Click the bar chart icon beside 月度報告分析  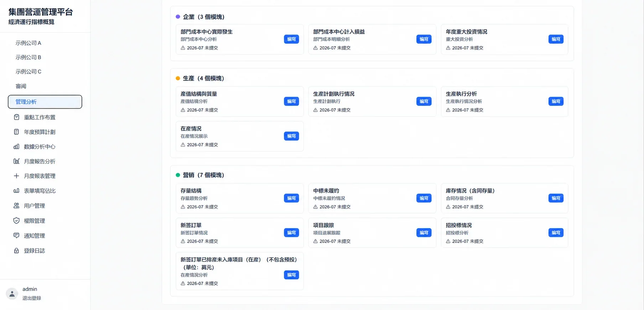(x=16, y=161)
